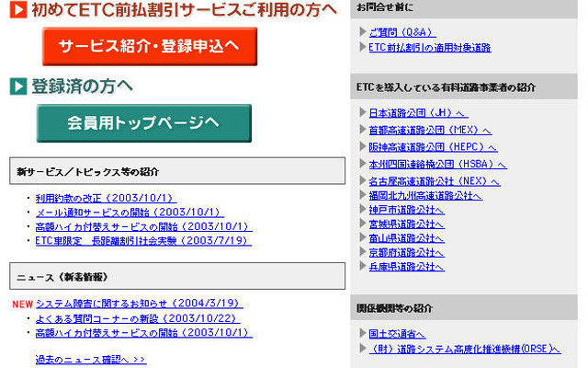
Task: Click the arrow bullet beside 宮城県道路公社
Action: [362, 223]
